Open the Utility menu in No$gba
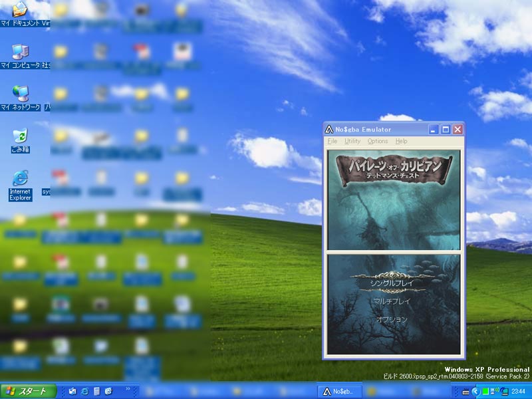This screenshot has width=532, height=399. pos(352,141)
